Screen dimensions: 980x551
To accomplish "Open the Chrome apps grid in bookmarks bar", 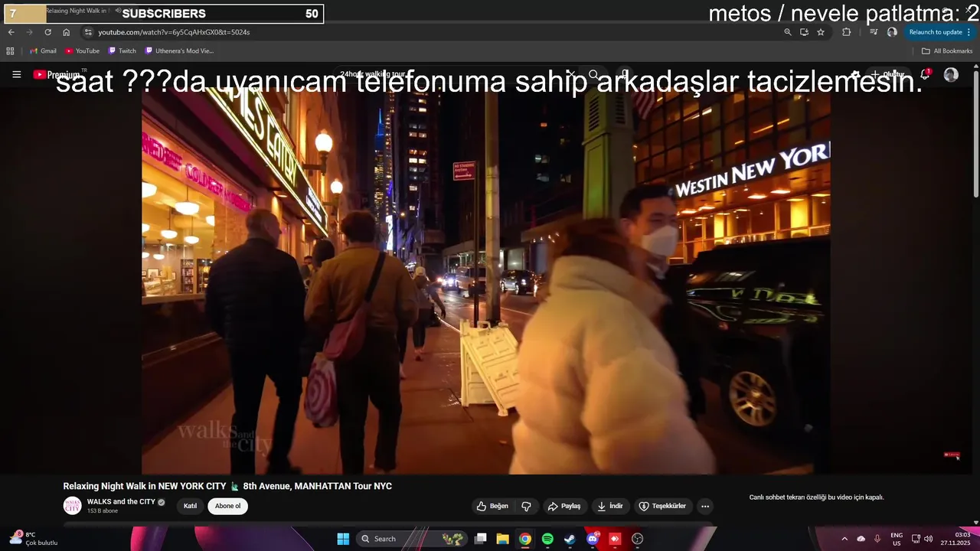I will (x=10, y=51).
